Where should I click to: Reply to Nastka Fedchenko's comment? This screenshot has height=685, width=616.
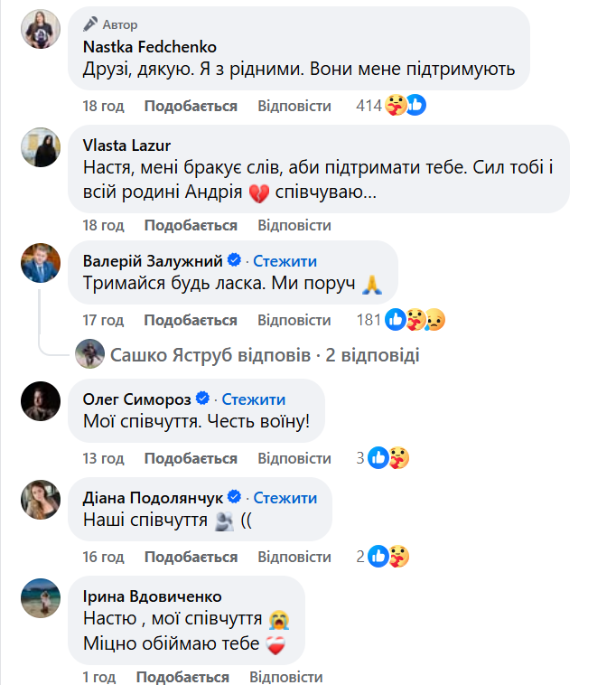pyautogui.click(x=294, y=106)
